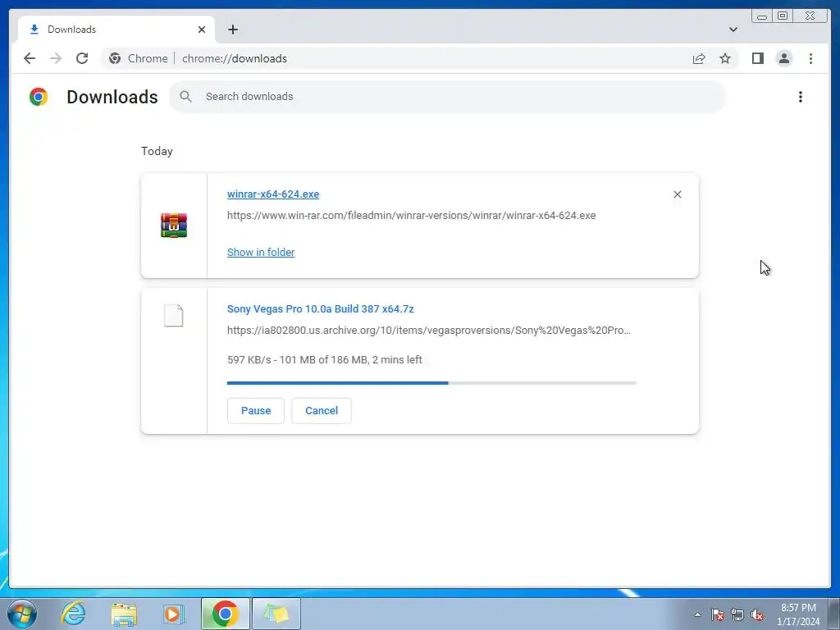The width and height of the screenshot is (840, 630).
Task: Click the muted volume tray icon
Action: pyautogui.click(x=757, y=614)
